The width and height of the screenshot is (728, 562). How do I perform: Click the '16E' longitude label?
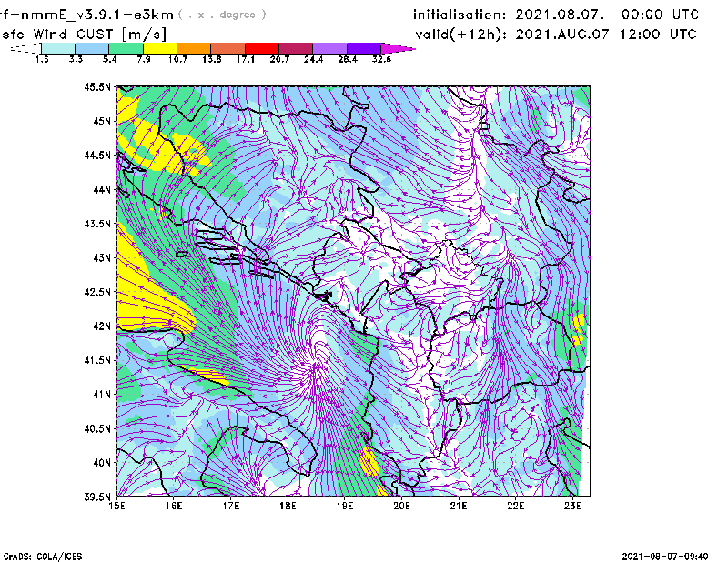coord(174,506)
